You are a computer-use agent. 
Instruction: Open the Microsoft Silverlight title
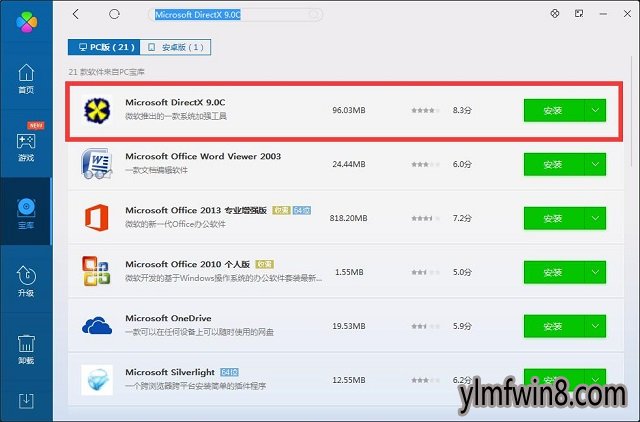pyautogui.click(x=170, y=372)
